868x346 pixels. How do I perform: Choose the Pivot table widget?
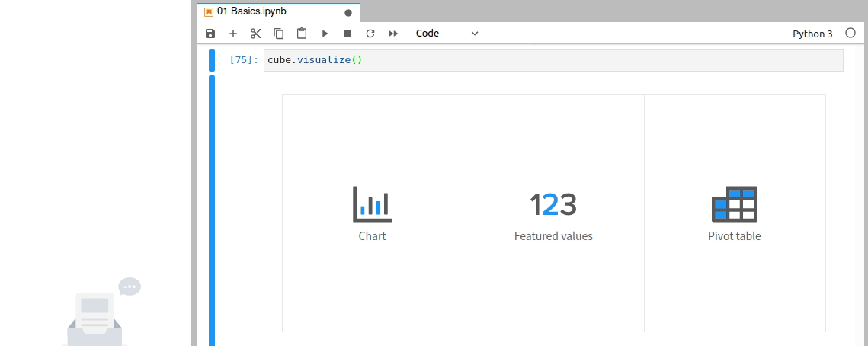735,213
